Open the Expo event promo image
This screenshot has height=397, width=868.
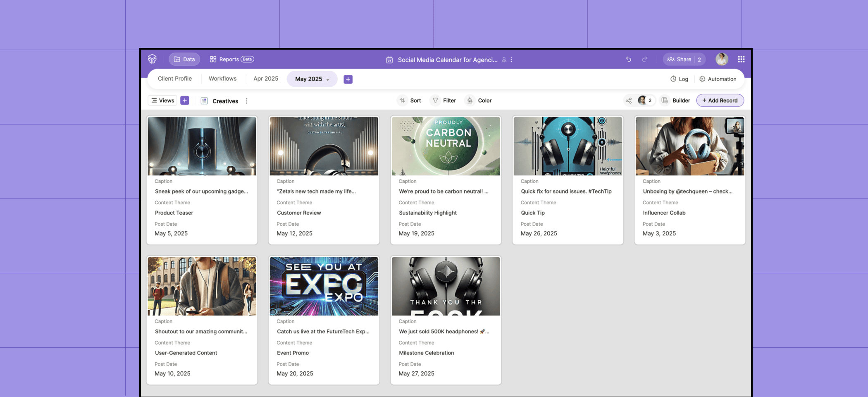tap(324, 286)
